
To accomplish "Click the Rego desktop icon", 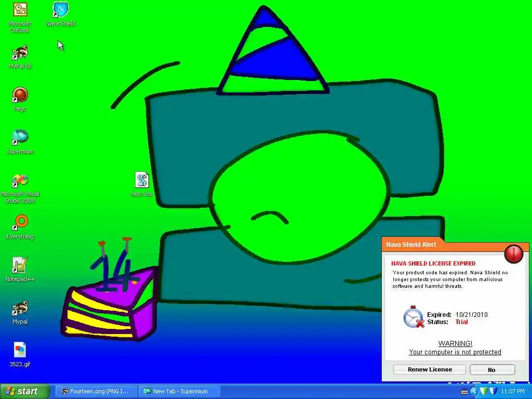I will click(20, 99).
